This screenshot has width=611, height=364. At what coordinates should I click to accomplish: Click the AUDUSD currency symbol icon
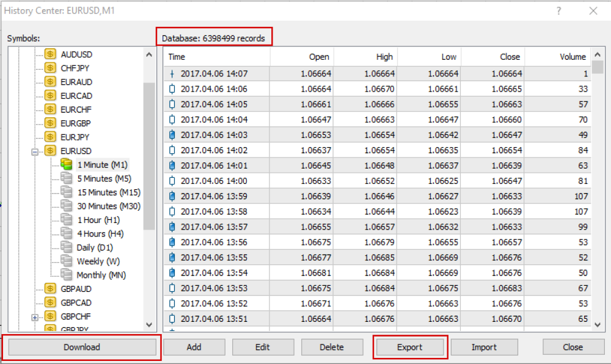pos(50,54)
